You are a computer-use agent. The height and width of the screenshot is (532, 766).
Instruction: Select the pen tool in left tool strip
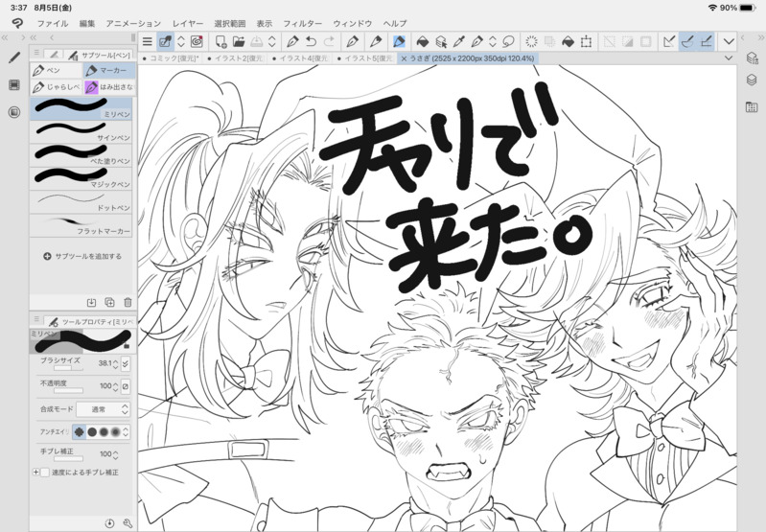click(x=14, y=58)
